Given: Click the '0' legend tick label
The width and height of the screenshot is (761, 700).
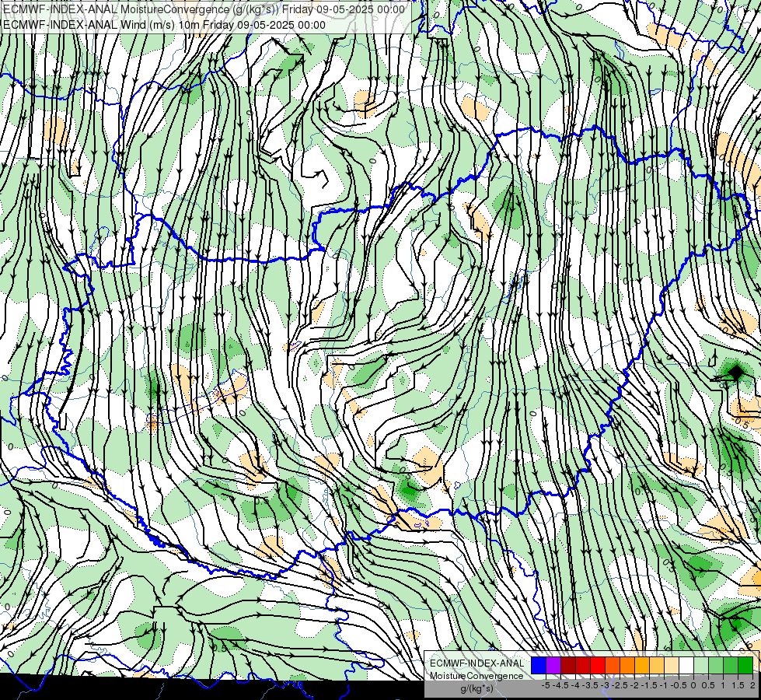Looking at the screenshot, I should (693, 685).
